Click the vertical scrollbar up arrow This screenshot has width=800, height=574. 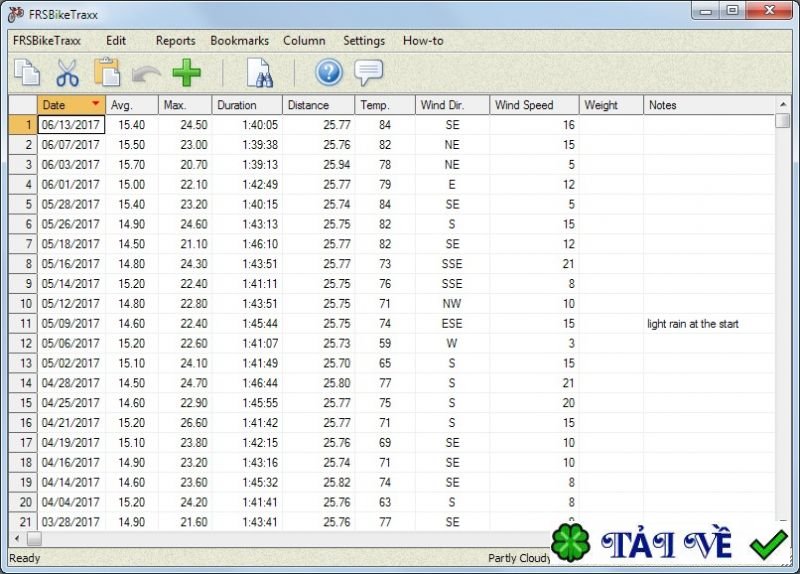(x=783, y=104)
